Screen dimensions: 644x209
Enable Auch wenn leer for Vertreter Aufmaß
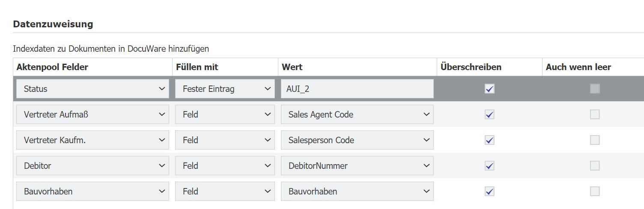point(595,115)
